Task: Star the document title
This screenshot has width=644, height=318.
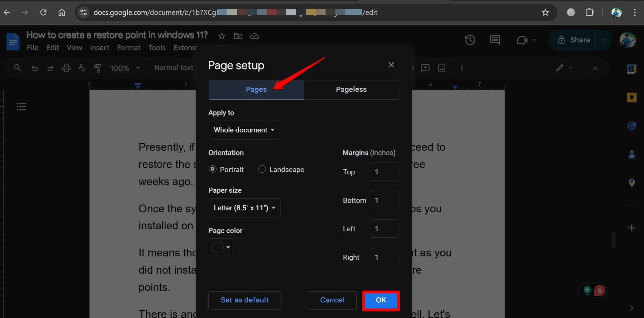Action: [x=222, y=36]
